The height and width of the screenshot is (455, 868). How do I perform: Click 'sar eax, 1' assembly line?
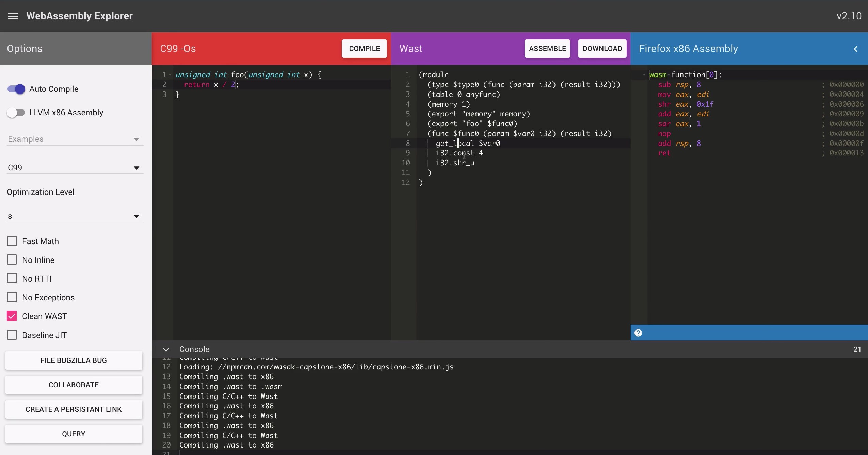click(679, 124)
